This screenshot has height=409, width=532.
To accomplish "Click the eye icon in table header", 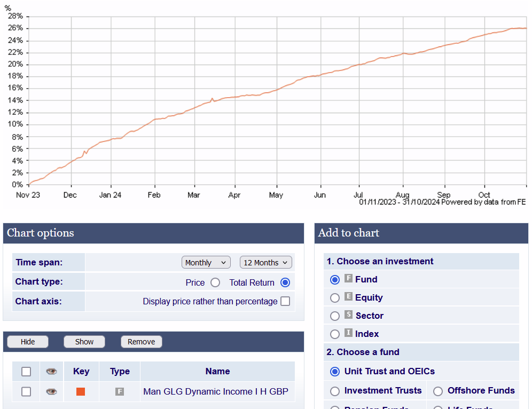I will 51,371.
